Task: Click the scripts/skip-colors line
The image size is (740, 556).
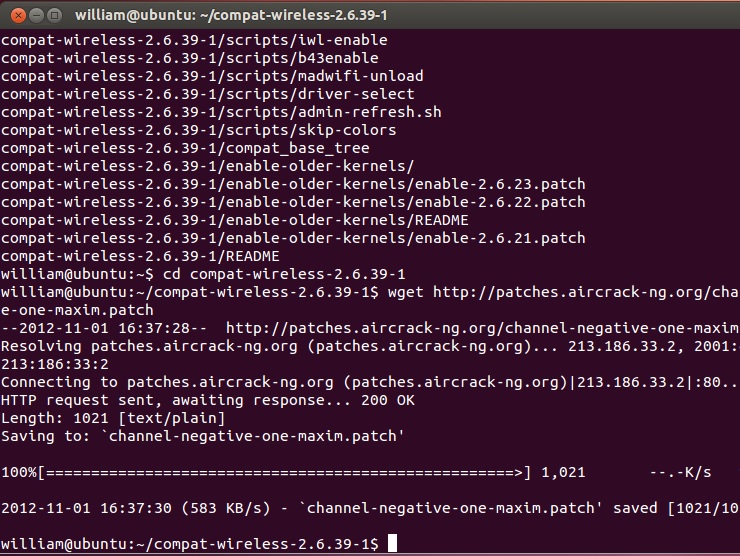Action: click(x=199, y=130)
